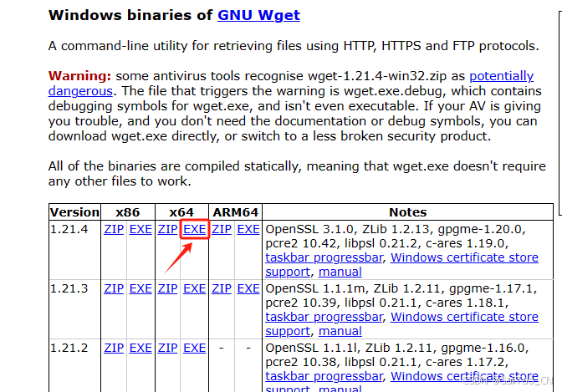
Task: Follow the 'dangerous' link in warning text
Action: 80,91
